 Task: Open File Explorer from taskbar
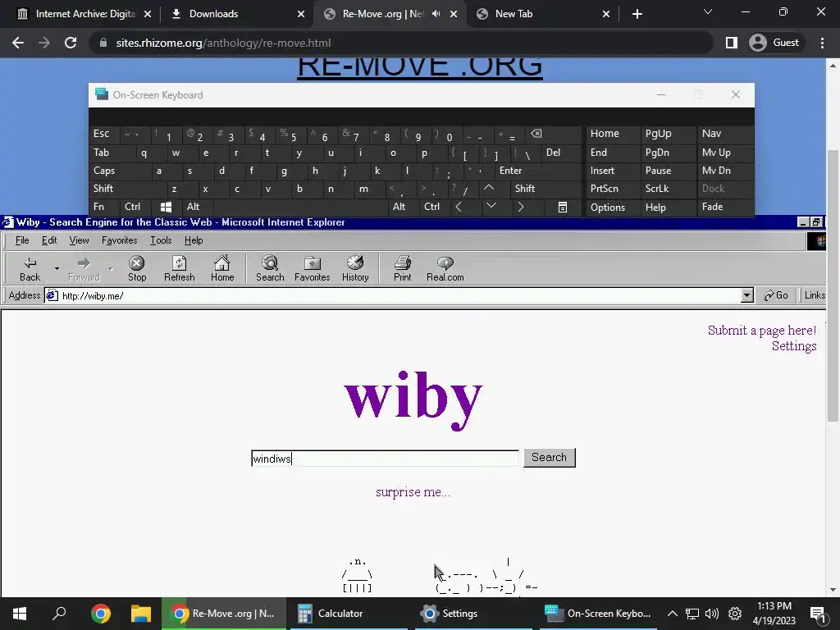141,614
